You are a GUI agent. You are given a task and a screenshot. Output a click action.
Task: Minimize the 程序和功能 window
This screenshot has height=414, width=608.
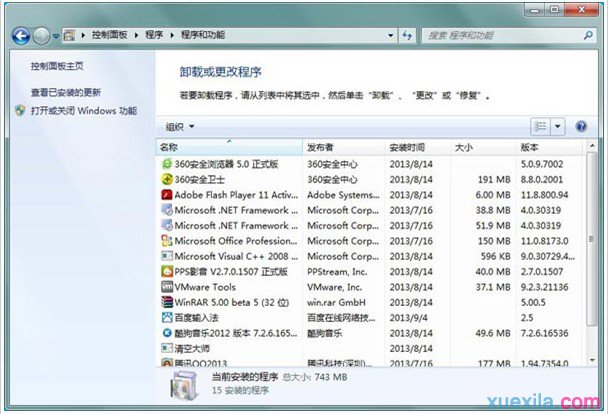[x=535, y=9]
